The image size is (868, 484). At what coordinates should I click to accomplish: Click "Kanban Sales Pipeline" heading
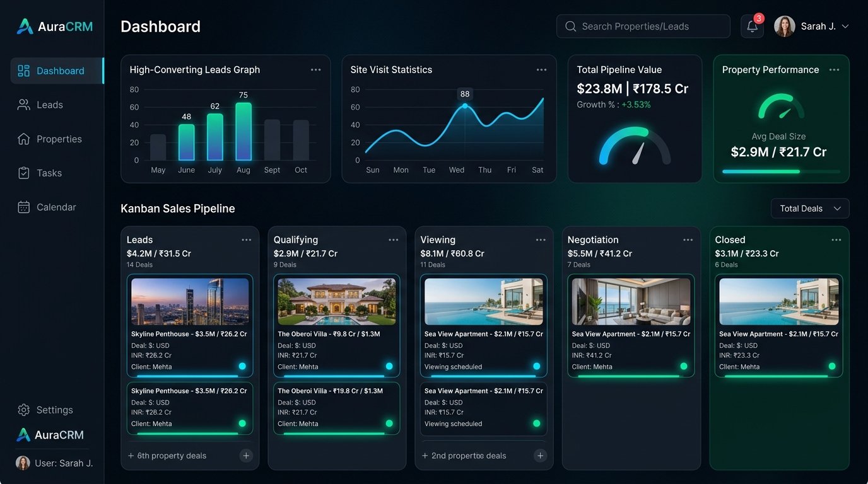178,209
